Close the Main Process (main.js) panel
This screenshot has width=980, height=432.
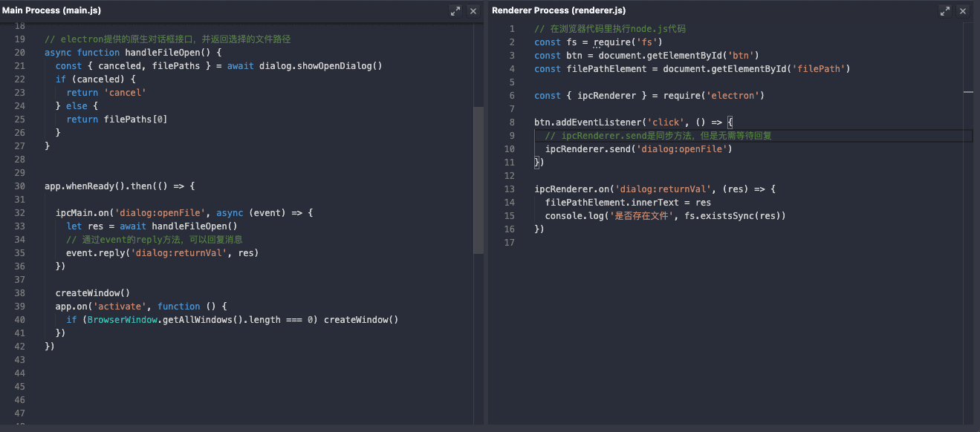tap(473, 11)
